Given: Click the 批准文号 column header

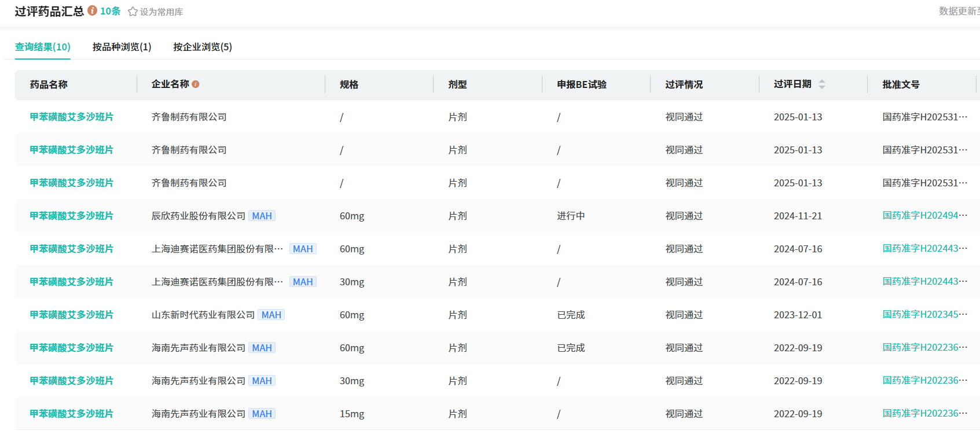Looking at the screenshot, I should [x=901, y=84].
